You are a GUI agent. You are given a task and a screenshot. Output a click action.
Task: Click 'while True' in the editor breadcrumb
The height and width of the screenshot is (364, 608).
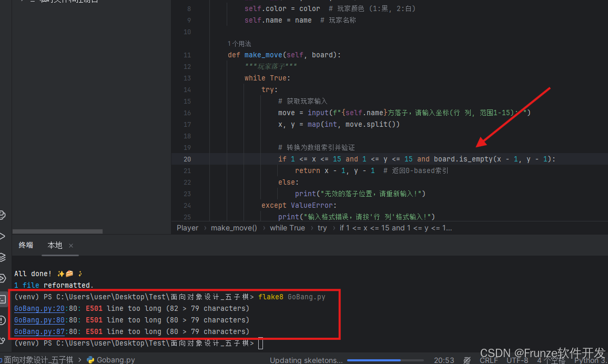coord(287,228)
